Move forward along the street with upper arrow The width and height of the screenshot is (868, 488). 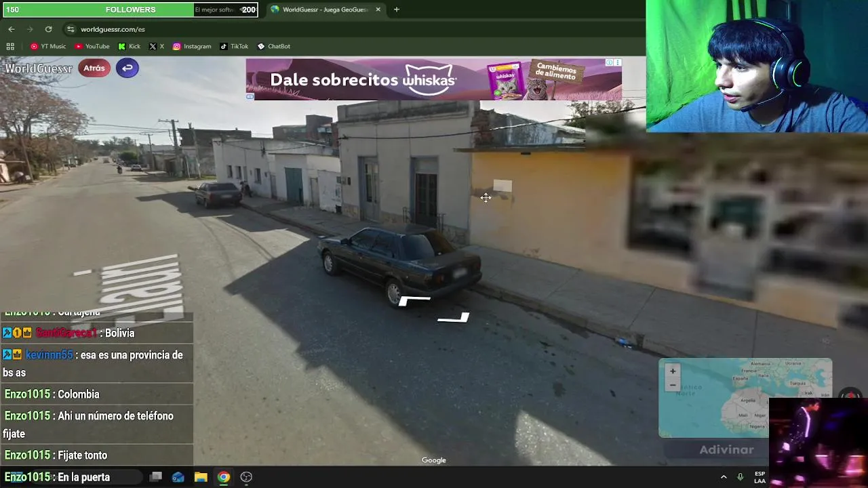click(x=414, y=300)
